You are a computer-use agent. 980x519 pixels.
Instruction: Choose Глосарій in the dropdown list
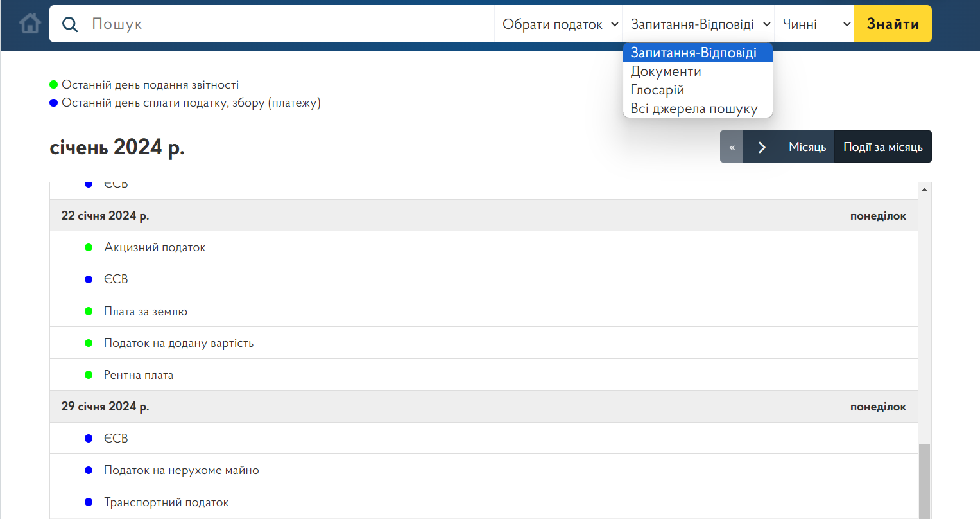pyautogui.click(x=657, y=90)
